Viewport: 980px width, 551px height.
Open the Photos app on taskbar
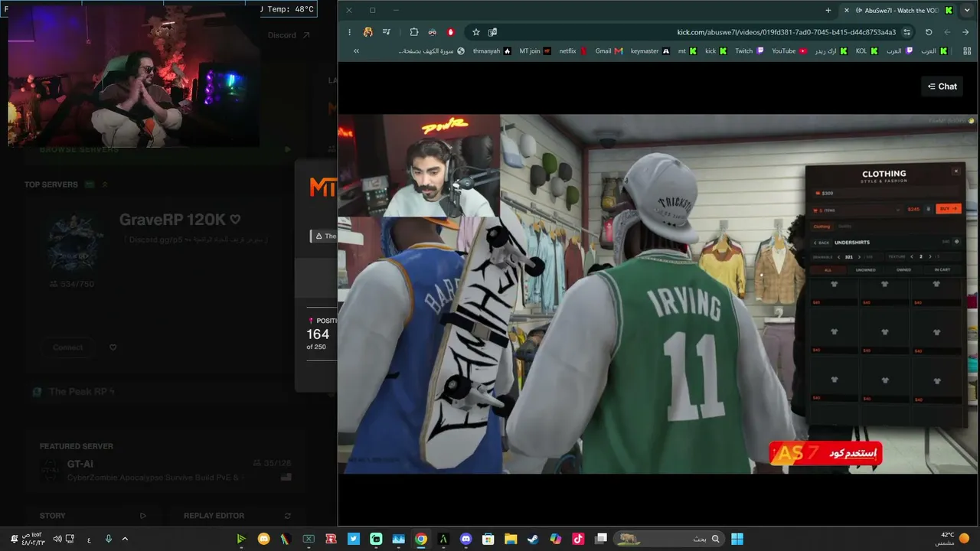pyautogui.click(x=398, y=539)
